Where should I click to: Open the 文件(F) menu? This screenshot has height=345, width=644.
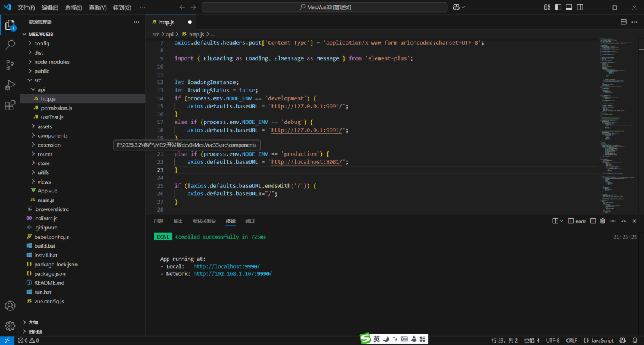26,7
